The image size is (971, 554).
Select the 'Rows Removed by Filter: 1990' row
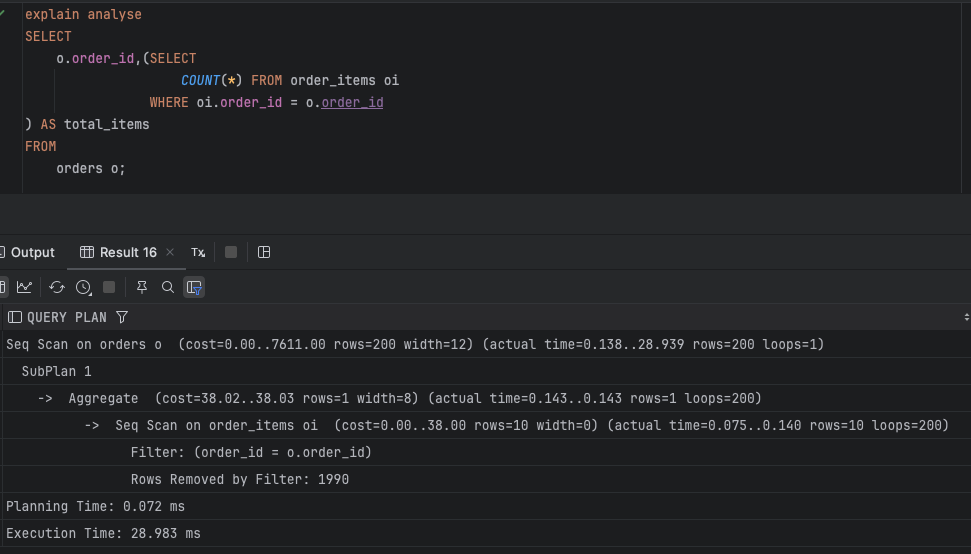[x=486, y=480]
